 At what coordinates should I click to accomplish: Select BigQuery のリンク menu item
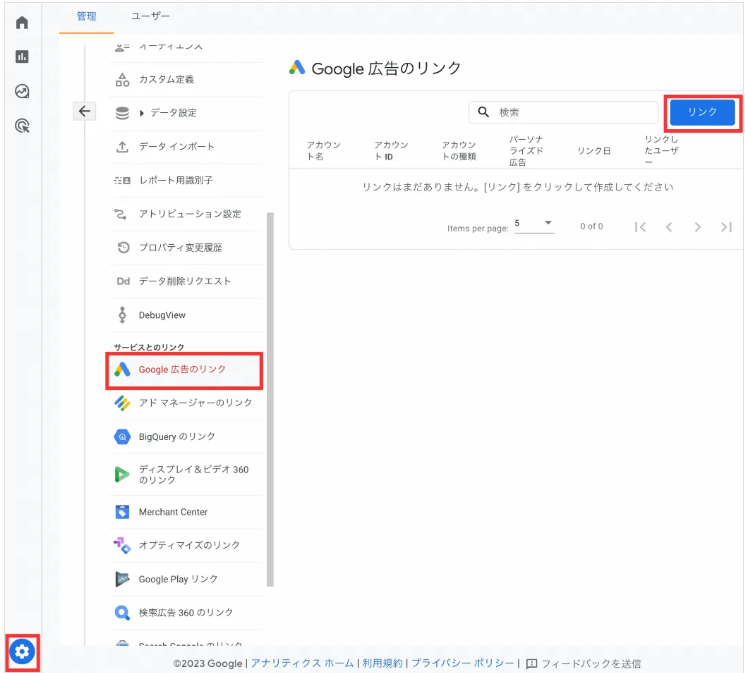(x=185, y=436)
